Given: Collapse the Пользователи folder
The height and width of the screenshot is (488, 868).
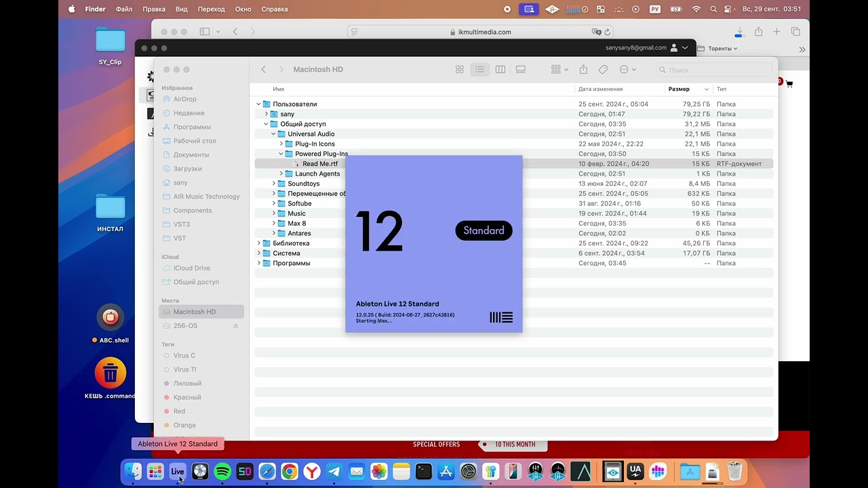Looking at the screenshot, I should [x=258, y=104].
